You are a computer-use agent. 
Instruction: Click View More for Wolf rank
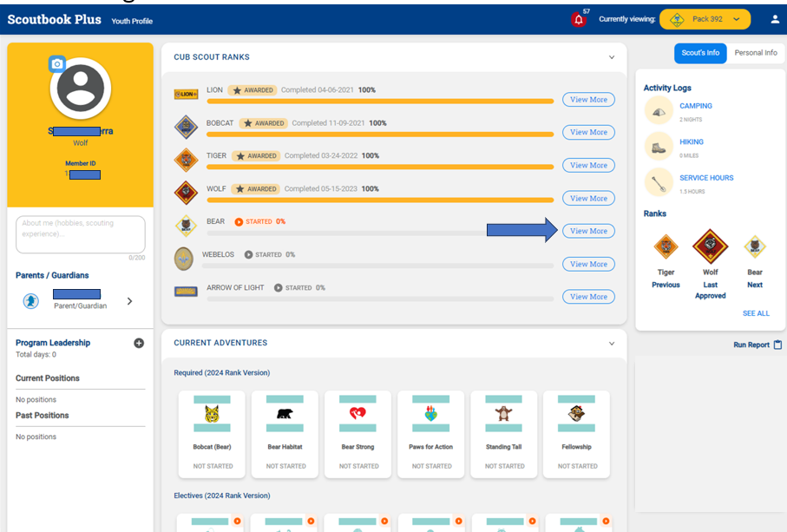(x=588, y=198)
